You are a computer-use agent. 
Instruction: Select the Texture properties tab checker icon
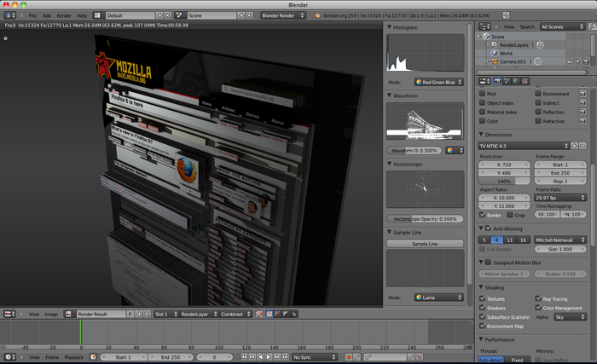click(525, 81)
